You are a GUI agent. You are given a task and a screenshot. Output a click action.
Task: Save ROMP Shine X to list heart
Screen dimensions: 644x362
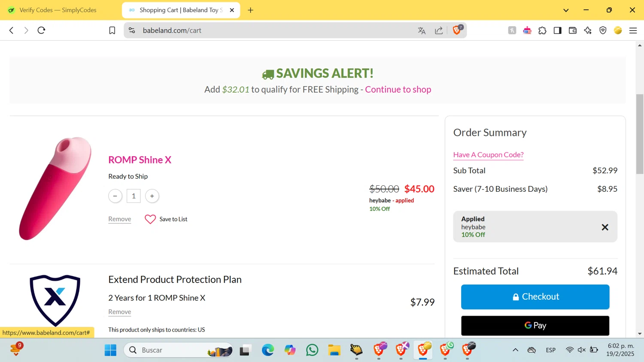click(150, 219)
